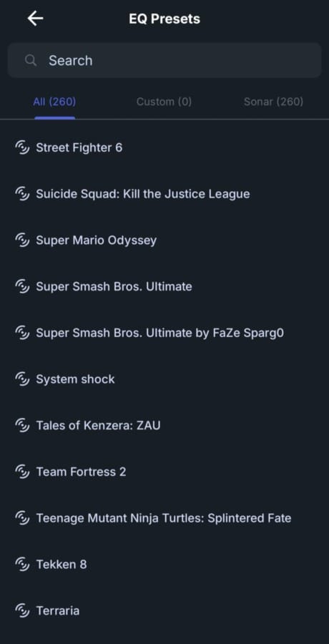Switch to the All (260) tab

tap(54, 102)
